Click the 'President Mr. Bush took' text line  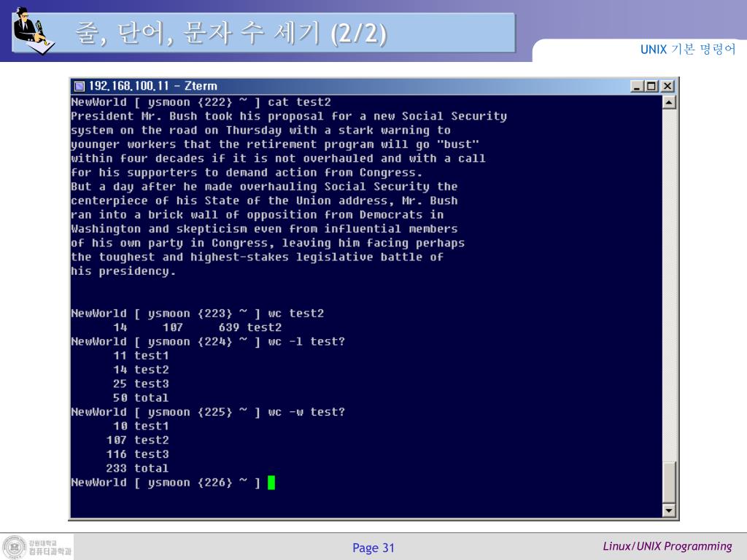click(289, 116)
